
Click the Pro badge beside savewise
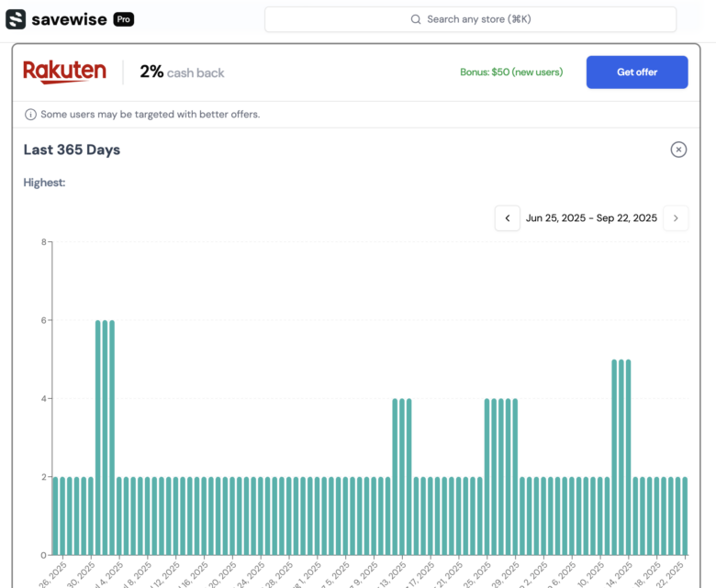coord(124,19)
